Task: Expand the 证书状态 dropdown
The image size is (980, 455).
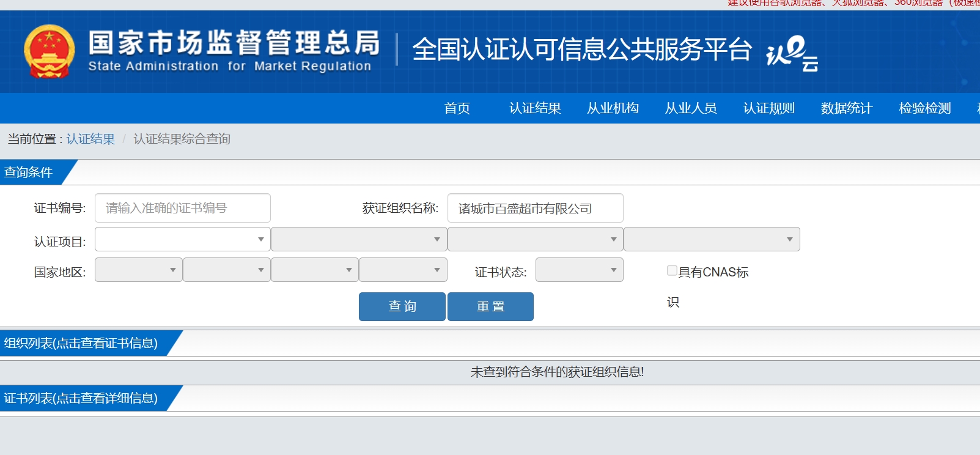Action: (579, 270)
